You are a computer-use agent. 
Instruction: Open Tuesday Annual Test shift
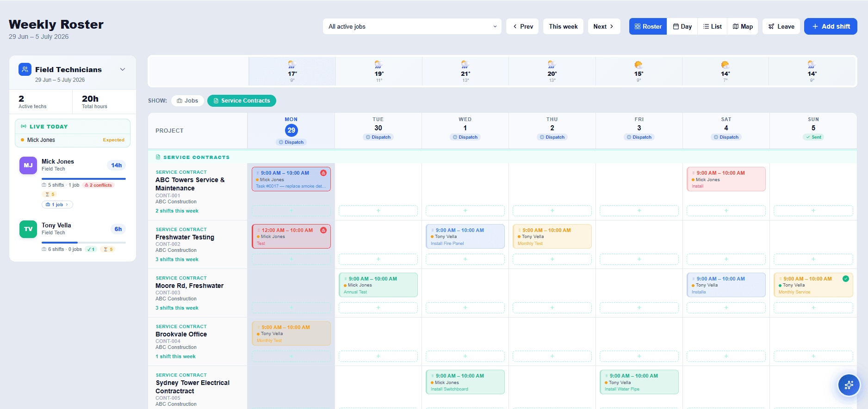pyautogui.click(x=378, y=285)
